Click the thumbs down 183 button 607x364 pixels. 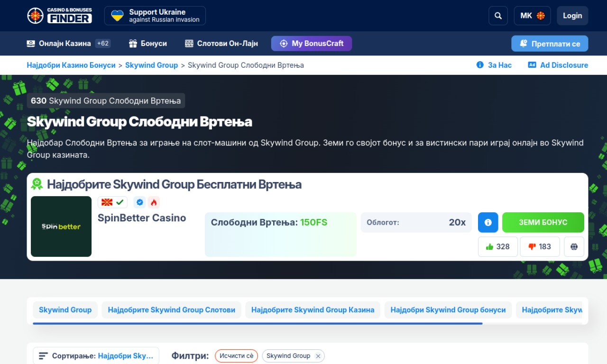[x=540, y=246]
